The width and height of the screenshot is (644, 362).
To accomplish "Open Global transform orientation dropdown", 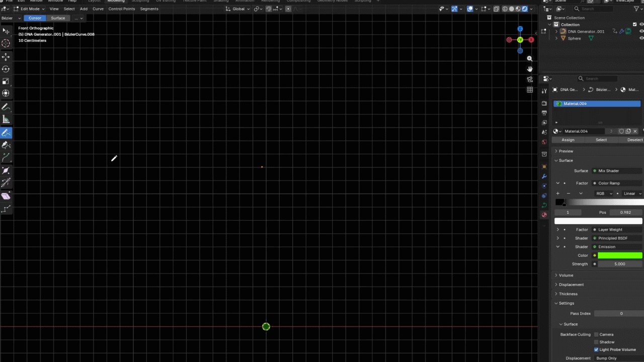I will coord(237,9).
